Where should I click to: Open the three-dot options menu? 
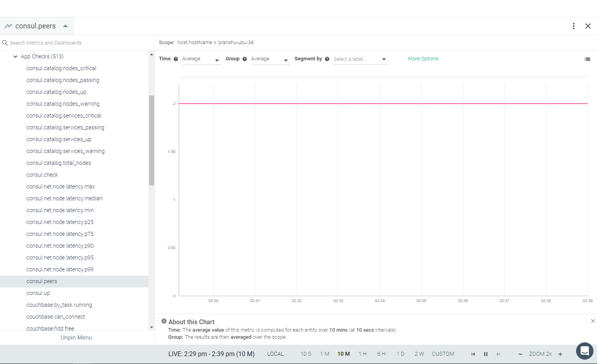pyautogui.click(x=574, y=26)
